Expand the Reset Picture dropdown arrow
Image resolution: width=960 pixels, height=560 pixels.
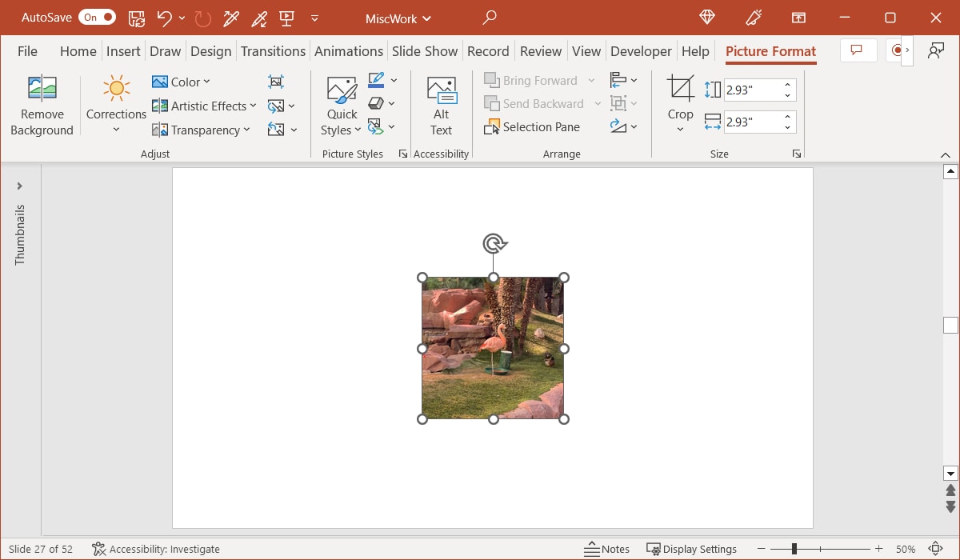(293, 129)
